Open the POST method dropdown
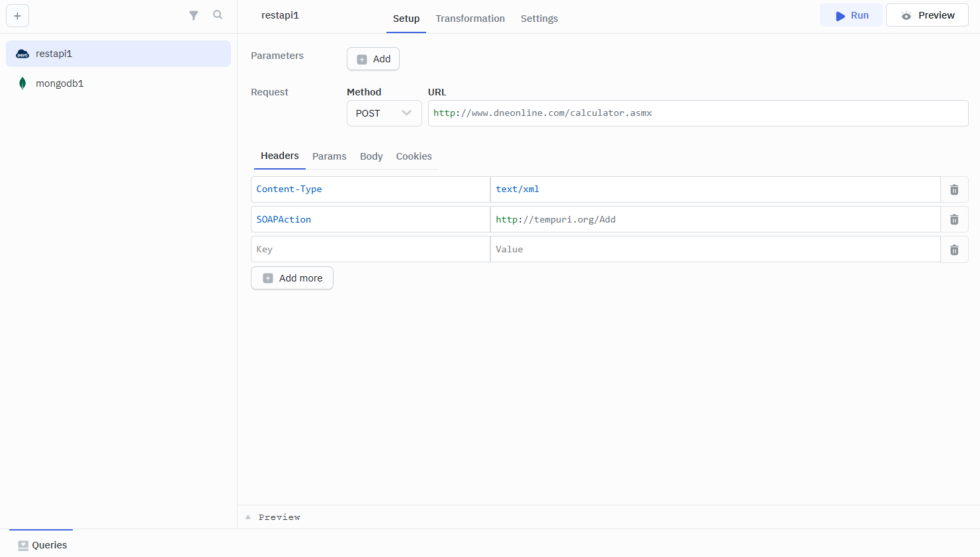The height and width of the screenshot is (557, 980). click(384, 113)
